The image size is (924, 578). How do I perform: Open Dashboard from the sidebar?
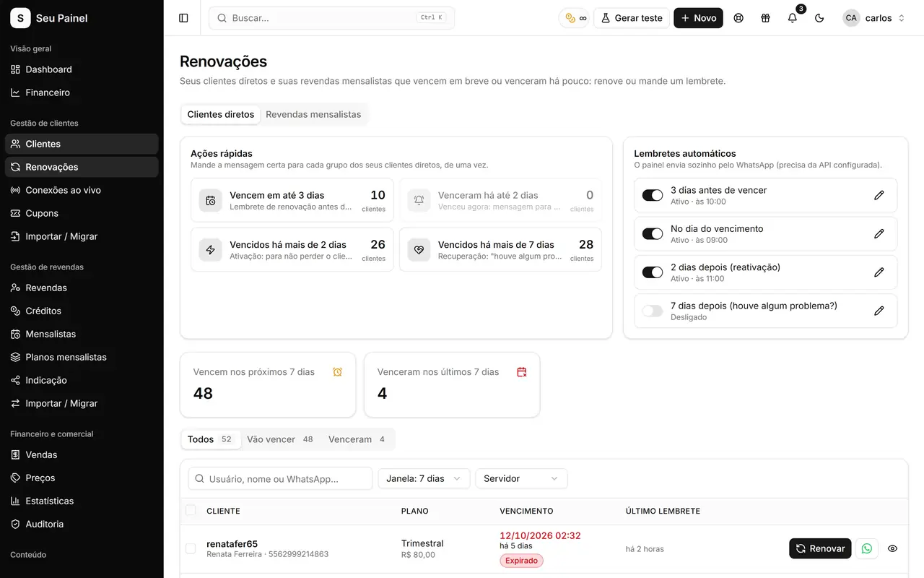pyautogui.click(x=82, y=69)
